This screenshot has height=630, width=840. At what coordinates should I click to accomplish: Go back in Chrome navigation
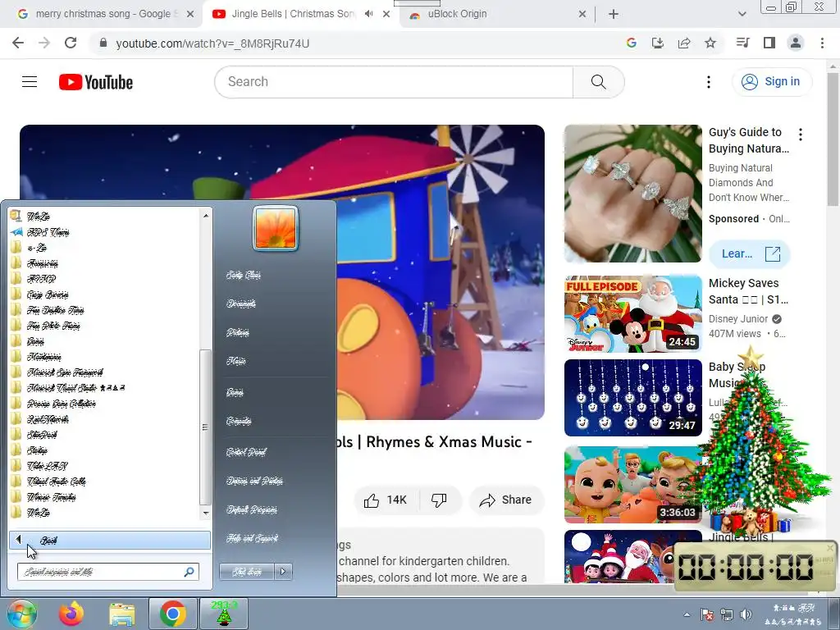(18, 43)
